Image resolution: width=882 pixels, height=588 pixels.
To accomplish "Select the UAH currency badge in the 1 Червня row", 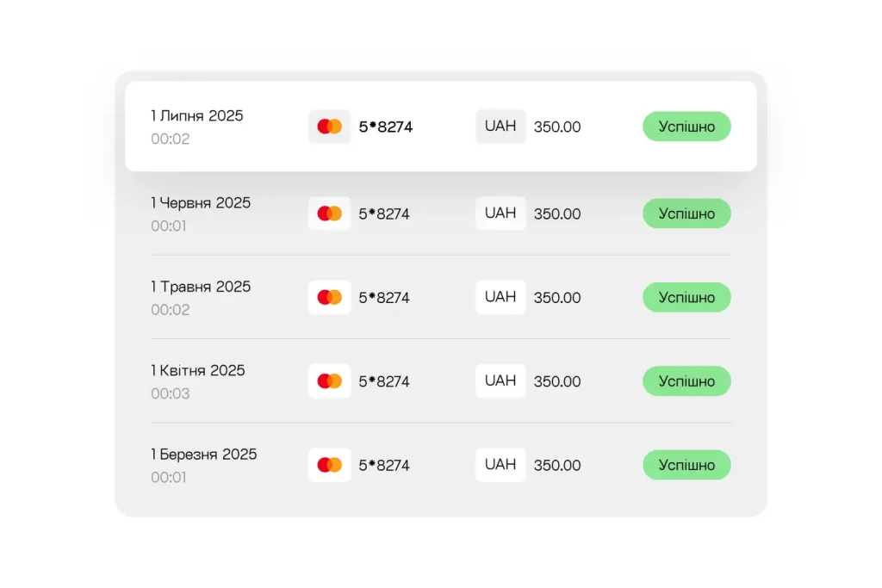I will pyautogui.click(x=500, y=214).
